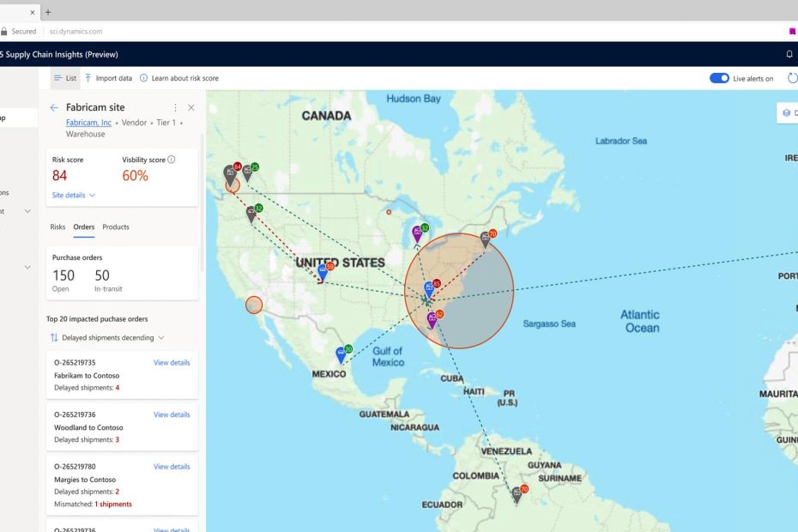Click the notification bell icon
Screen dimensions: 798x532
click(789, 54)
